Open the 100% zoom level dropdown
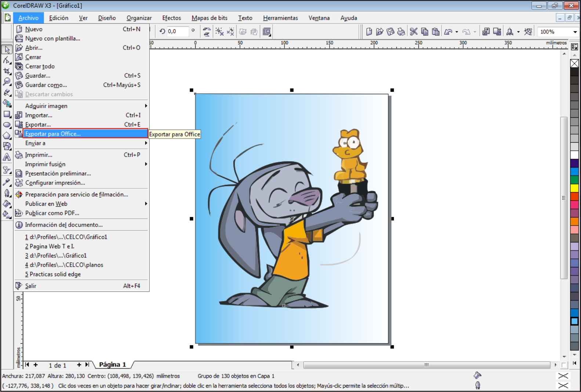 tap(575, 32)
